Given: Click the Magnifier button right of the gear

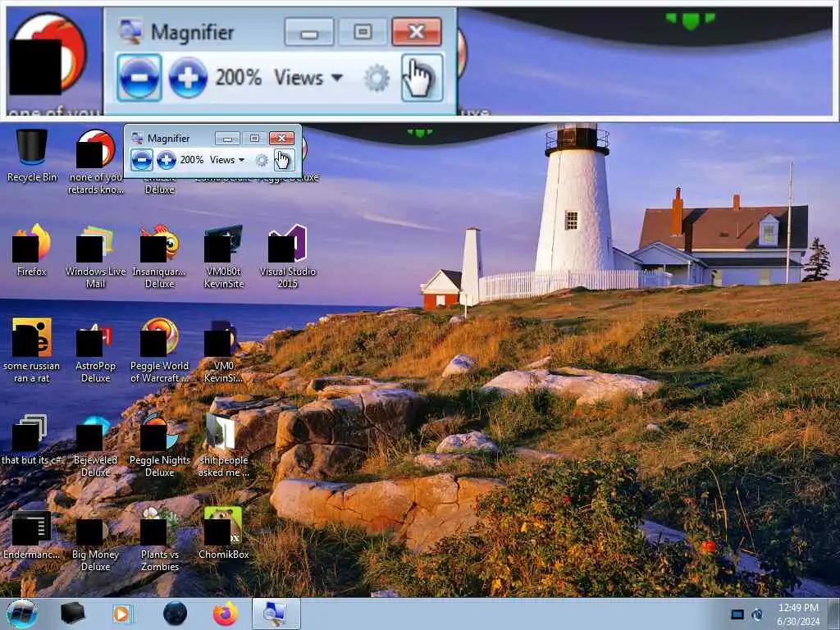Looking at the screenshot, I should [x=283, y=160].
